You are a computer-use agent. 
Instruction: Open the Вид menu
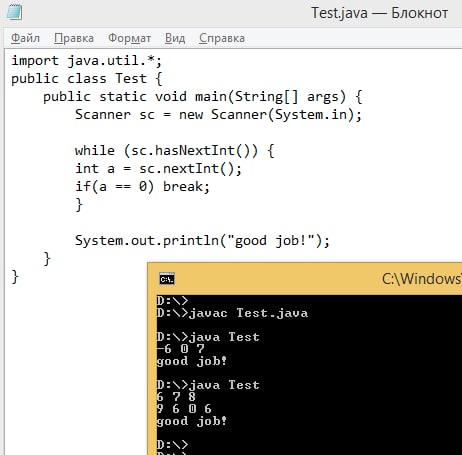click(175, 38)
